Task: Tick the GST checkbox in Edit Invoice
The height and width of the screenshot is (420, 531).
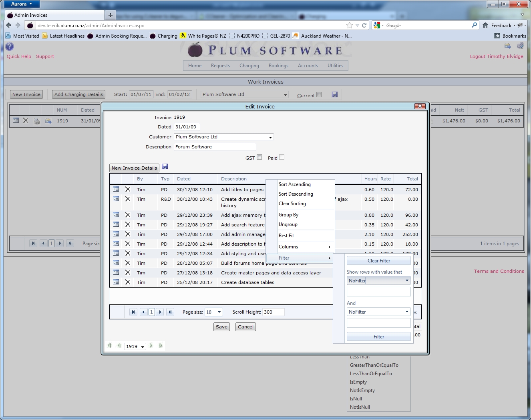Action: [x=259, y=157]
